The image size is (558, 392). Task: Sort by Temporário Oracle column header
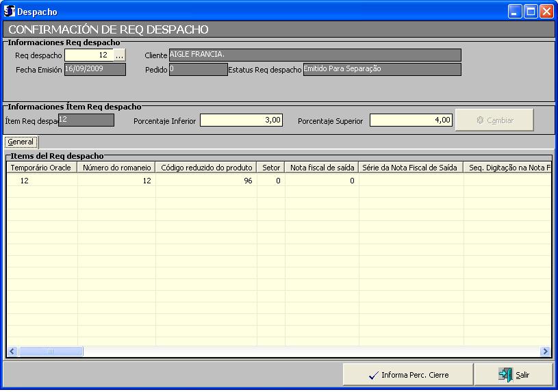point(42,167)
